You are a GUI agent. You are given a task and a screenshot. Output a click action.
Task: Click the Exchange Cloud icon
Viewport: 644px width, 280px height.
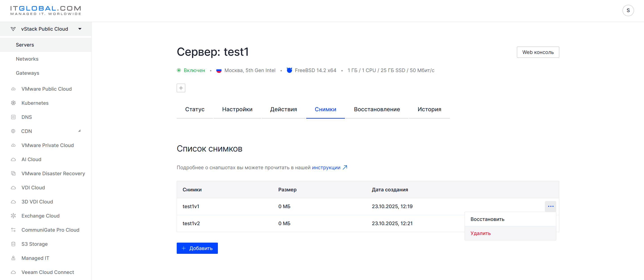pos(13,216)
